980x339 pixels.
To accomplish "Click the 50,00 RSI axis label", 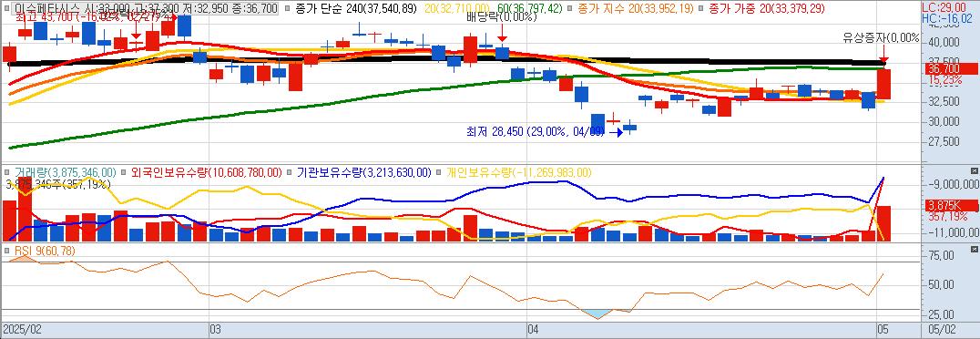I will pos(942,284).
